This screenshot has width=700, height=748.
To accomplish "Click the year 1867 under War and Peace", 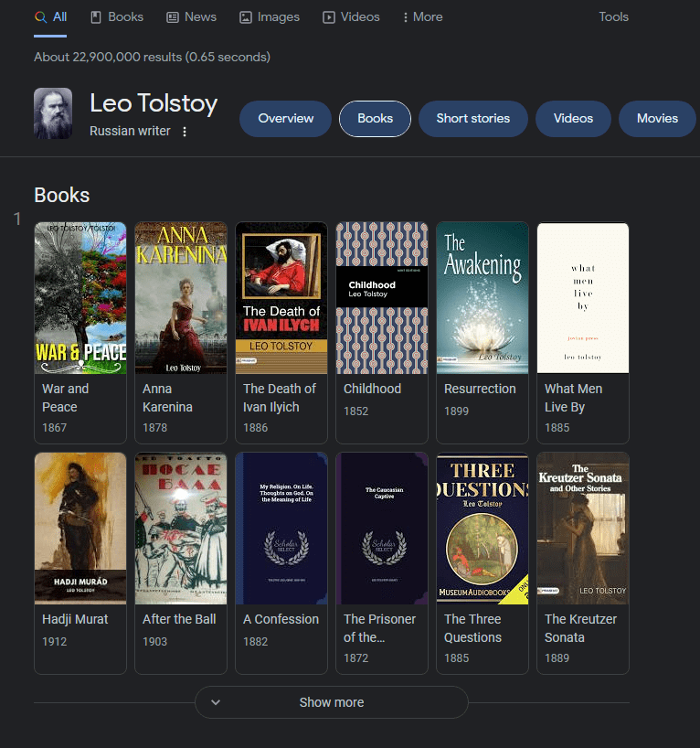I will 54,428.
